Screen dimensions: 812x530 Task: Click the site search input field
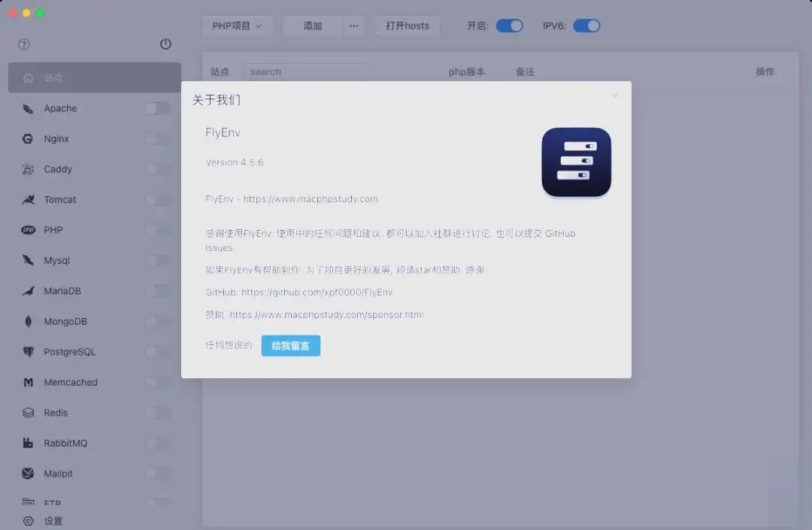click(306, 72)
